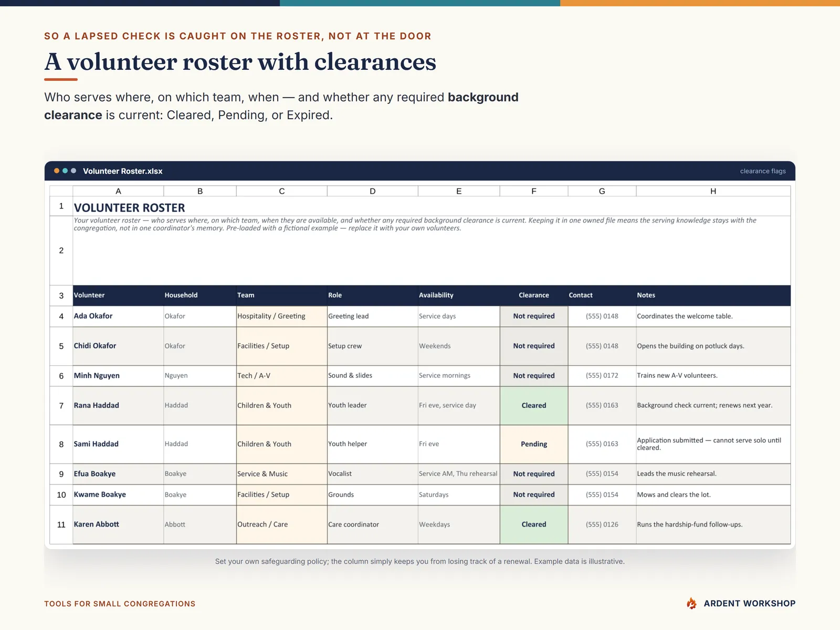Screen dimensions: 840x630
Task: Select the "Service AM, Thu rehearsal" cell
Action: coord(459,474)
